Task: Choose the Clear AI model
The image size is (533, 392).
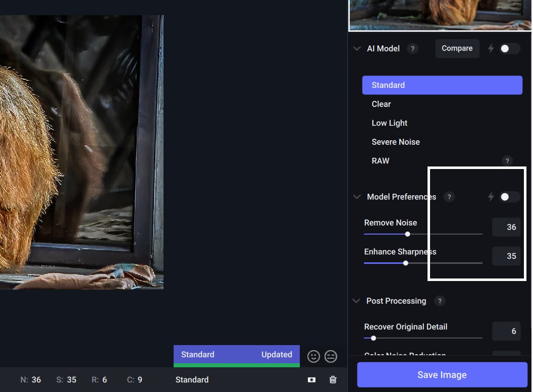Action: 381,104
